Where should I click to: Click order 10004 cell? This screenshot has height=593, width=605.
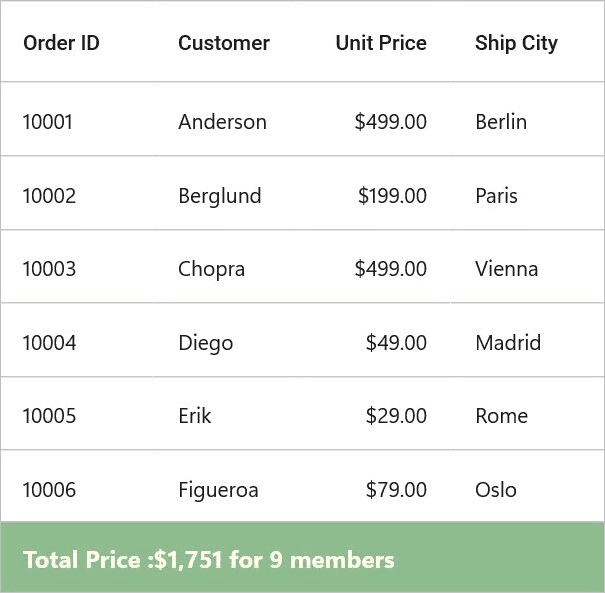[x=78, y=340]
